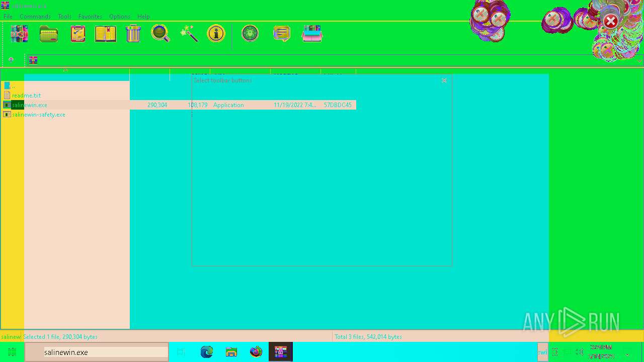Open the Favorites menu
Screen dimensions: 644x362
(90, 17)
